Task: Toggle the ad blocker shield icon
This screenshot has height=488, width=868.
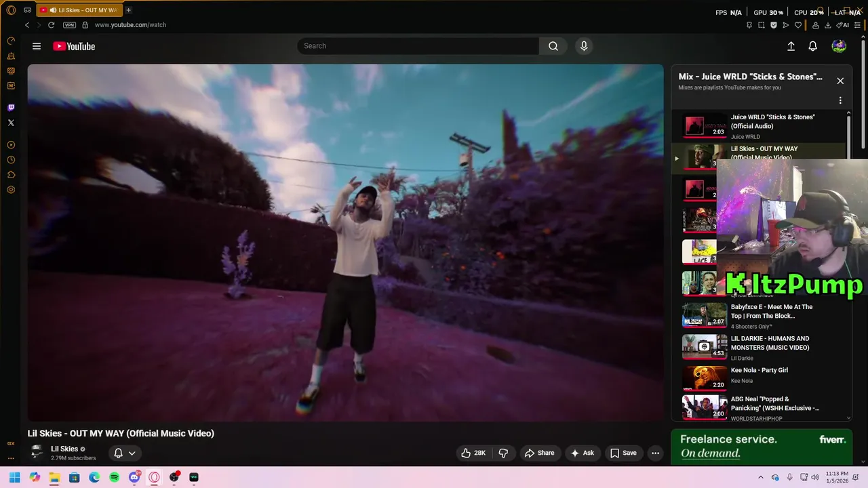Action: (x=774, y=25)
